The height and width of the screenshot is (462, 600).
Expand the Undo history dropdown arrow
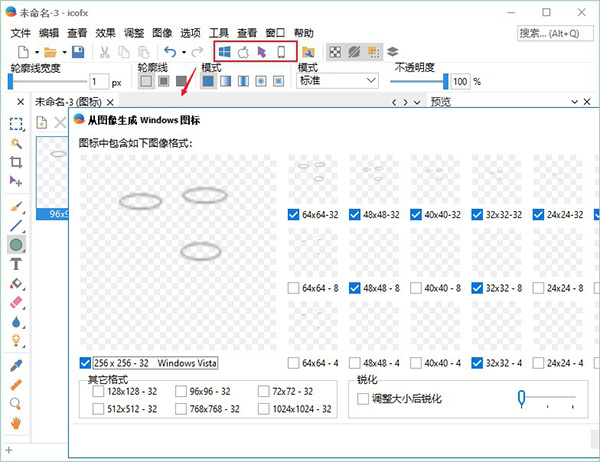click(184, 51)
